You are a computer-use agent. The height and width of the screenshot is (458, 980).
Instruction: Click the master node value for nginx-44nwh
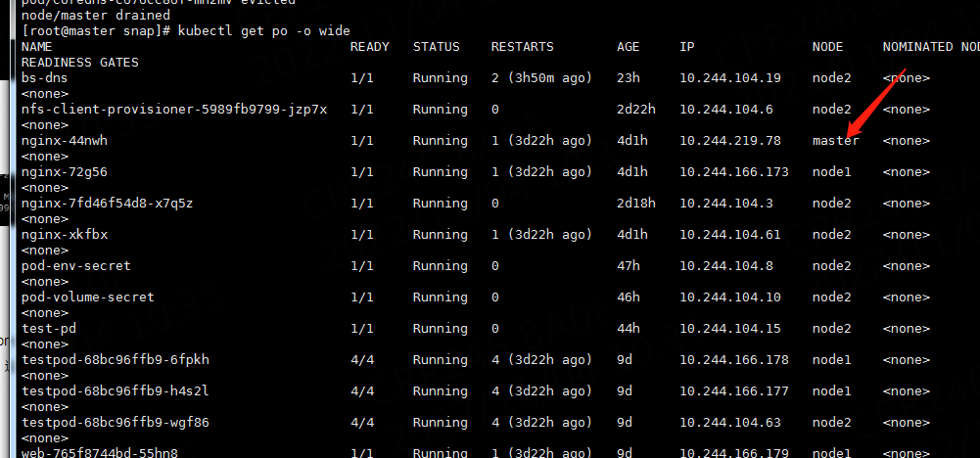click(836, 141)
